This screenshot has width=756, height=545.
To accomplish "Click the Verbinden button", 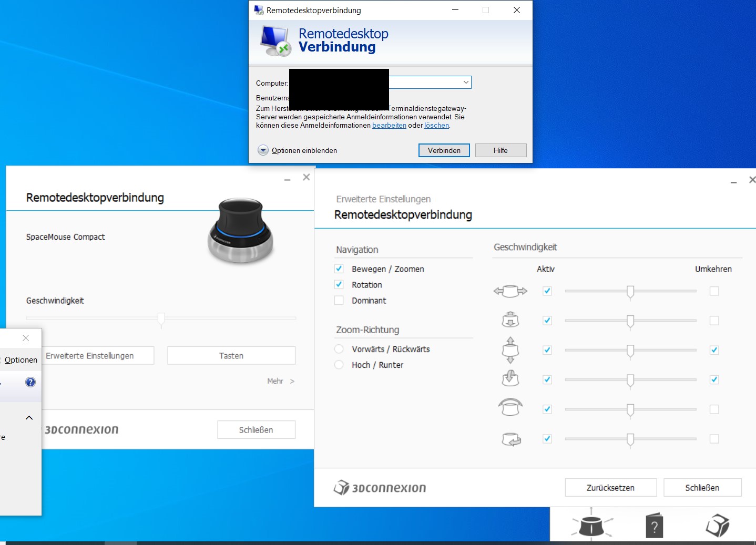I will tap(444, 150).
